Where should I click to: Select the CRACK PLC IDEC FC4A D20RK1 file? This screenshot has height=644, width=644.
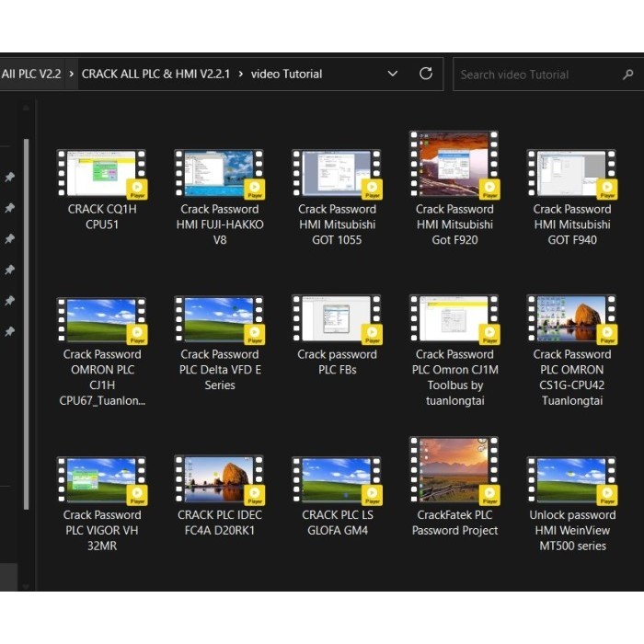[x=219, y=479]
